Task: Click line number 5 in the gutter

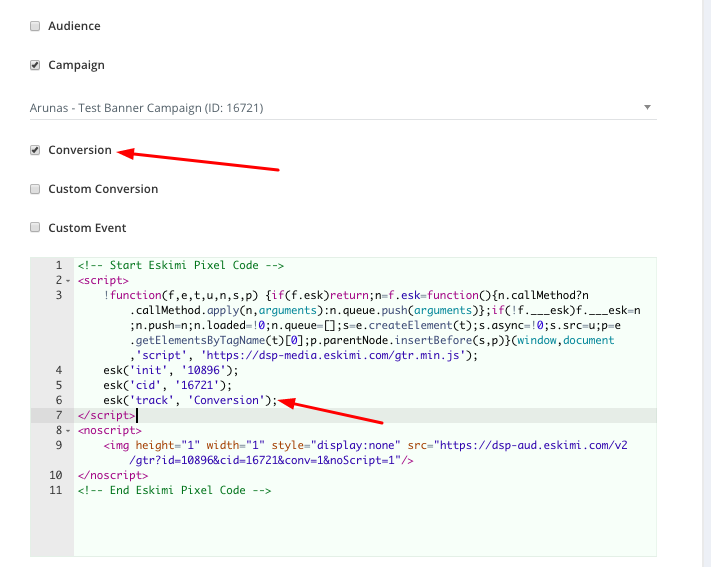Action: pyautogui.click(x=58, y=385)
